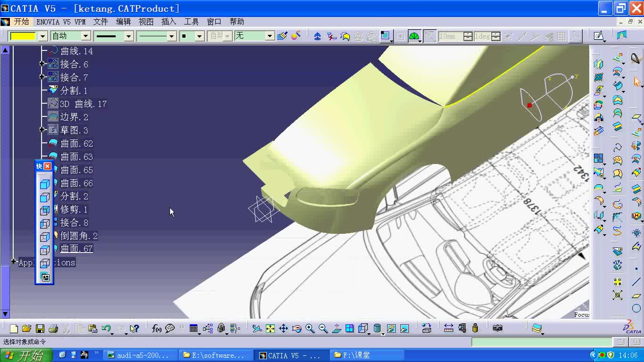Click the Hide/Show icon
Screen dimensions: 644x362
[x=391, y=329]
